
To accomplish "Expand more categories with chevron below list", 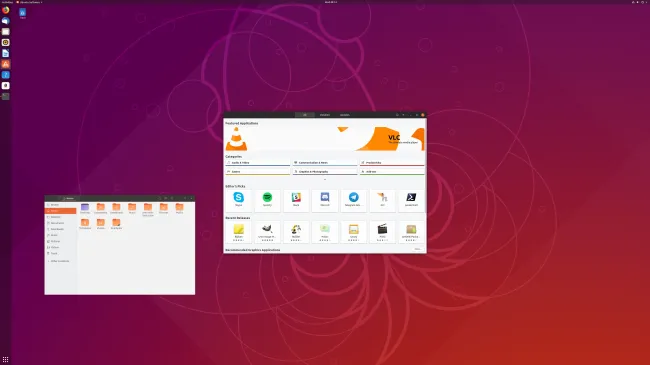I will (x=325, y=180).
